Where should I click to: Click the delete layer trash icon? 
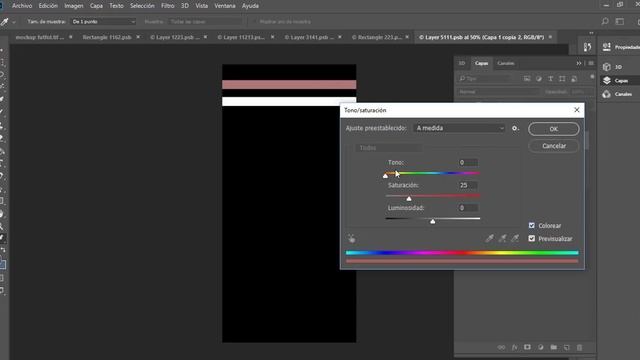[579, 347]
